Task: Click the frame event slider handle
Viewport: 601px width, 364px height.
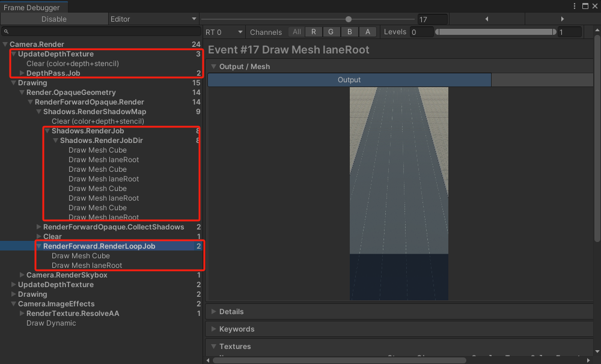Action: [348, 19]
